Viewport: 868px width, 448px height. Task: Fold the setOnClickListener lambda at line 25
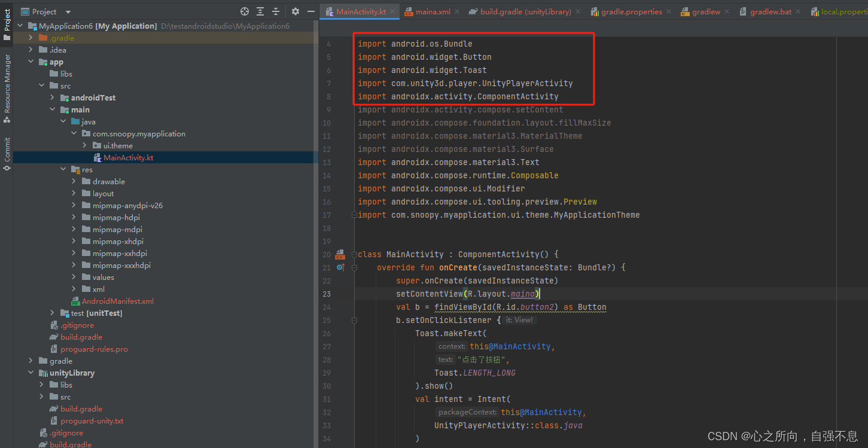(x=354, y=320)
